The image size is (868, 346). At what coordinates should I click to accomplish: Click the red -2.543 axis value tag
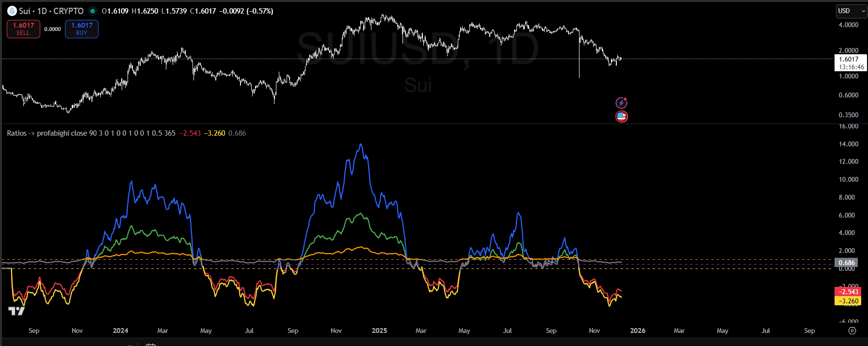[x=848, y=291]
